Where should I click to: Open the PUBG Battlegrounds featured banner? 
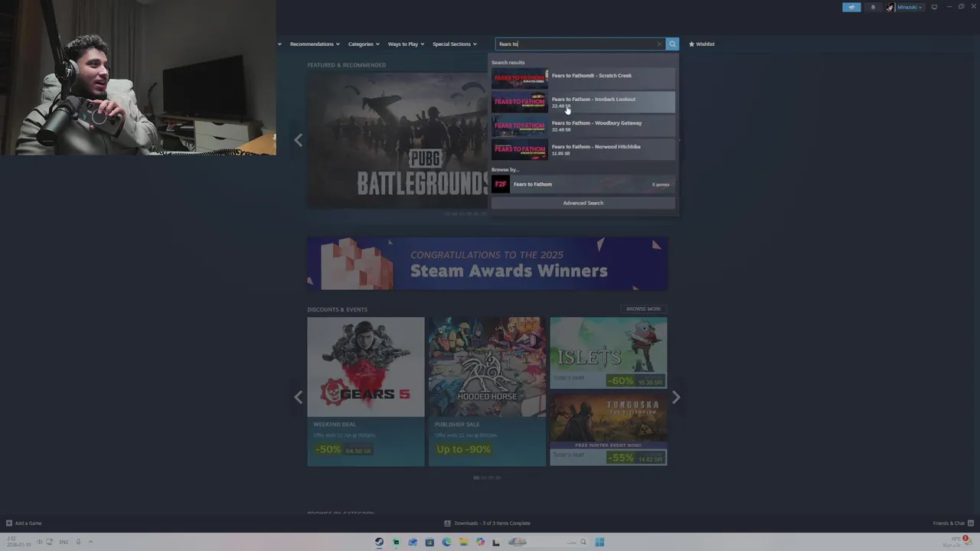[398, 140]
